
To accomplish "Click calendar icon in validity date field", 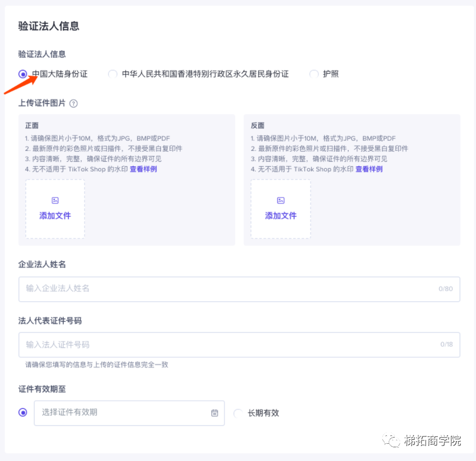I will [x=215, y=412].
